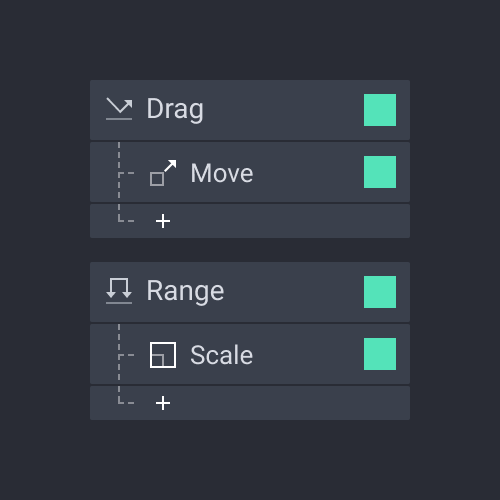Click the Drag input icon
The width and height of the screenshot is (500, 500).
(119, 109)
